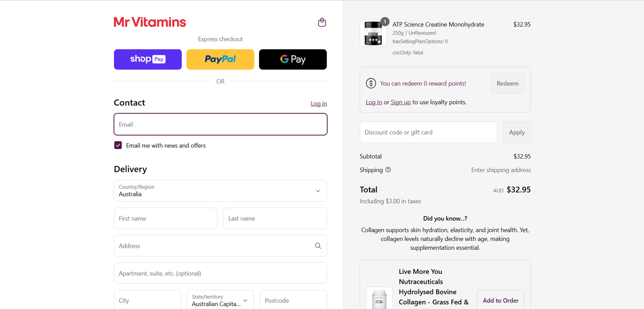Uncheck Email me with news and offers
The width and height of the screenshot is (644, 309).
[118, 145]
